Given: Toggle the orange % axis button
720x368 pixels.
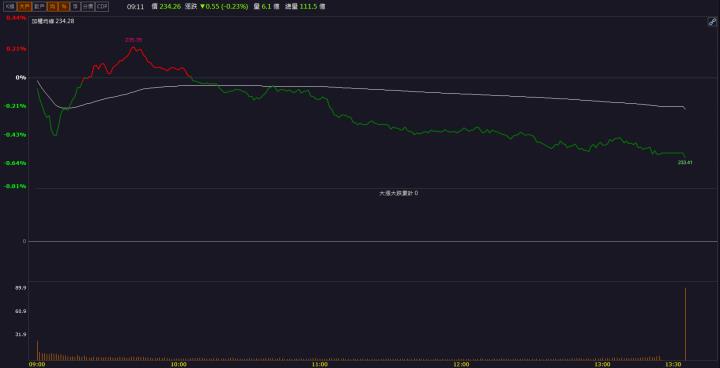Looking at the screenshot, I should (63, 6).
